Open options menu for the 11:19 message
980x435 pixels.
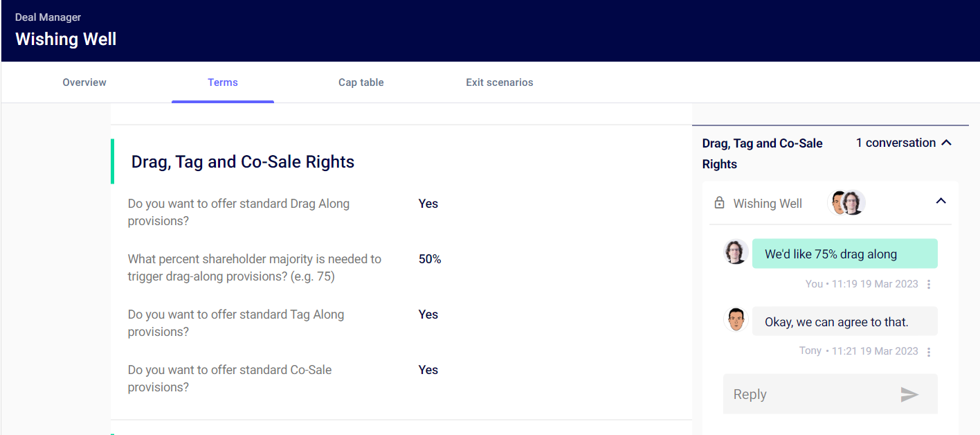(x=929, y=284)
